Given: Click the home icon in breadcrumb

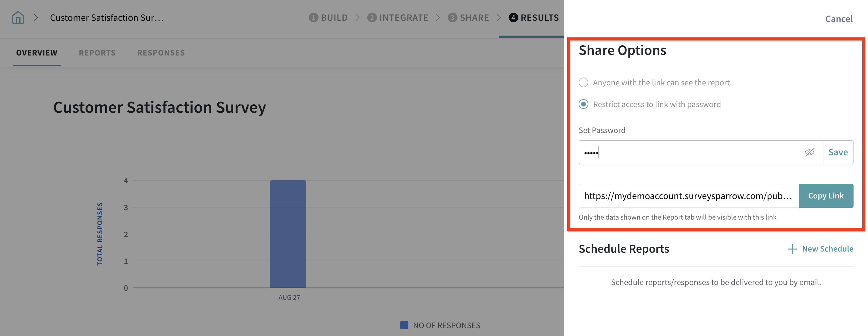Looking at the screenshot, I should [18, 17].
